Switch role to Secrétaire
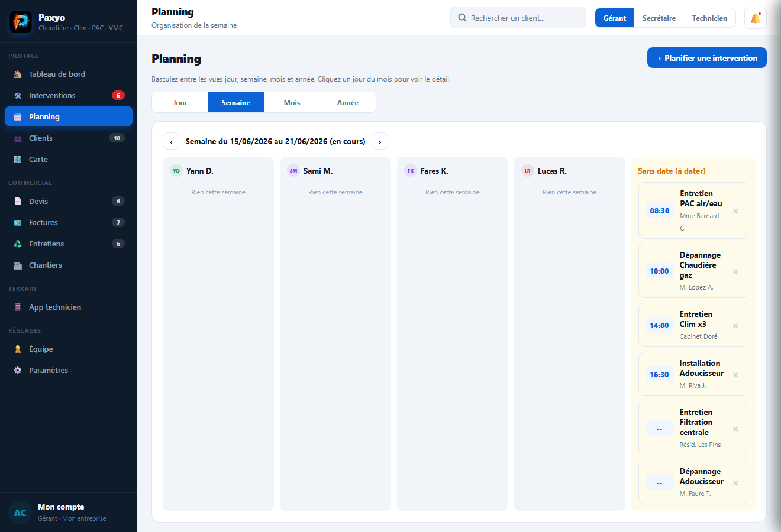Image resolution: width=781 pixels, height=532 pixels. click(x=659, y=18)
